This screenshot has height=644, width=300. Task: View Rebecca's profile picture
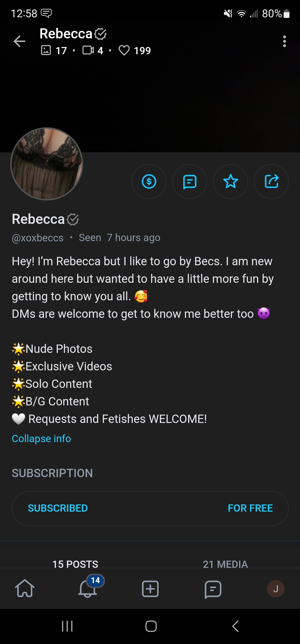(47, 164)
